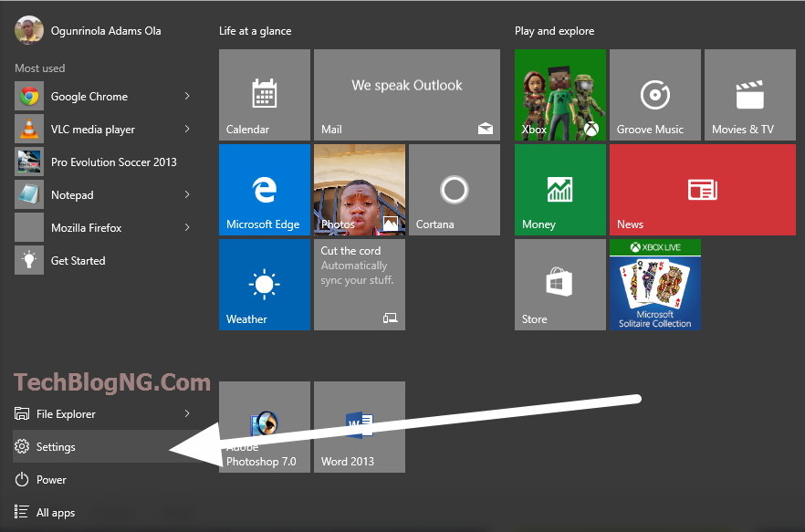Expand the File Explorer jump list arrow
The height and width of the screenshot is (532, 805).
[x=187, y=413]
